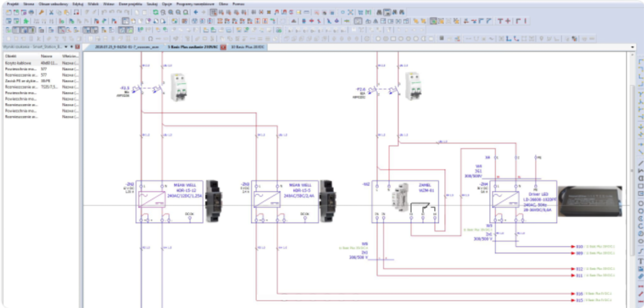Insert special character with Omega icon
The image size is (644, 308).
(x=150, y=39)
